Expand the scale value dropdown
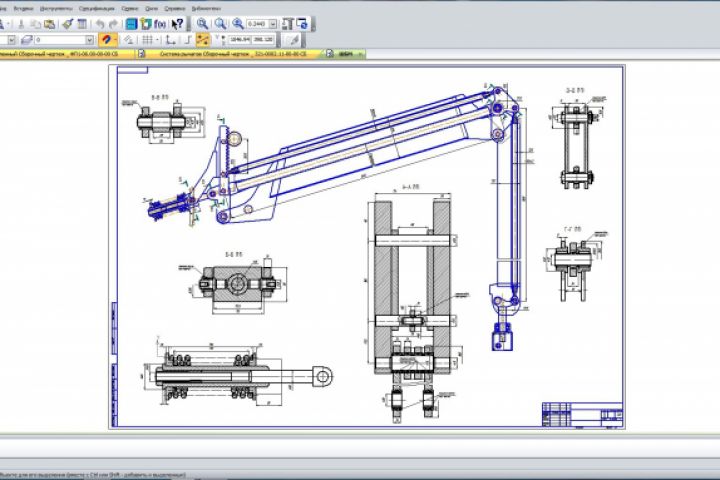 (273, 24)
